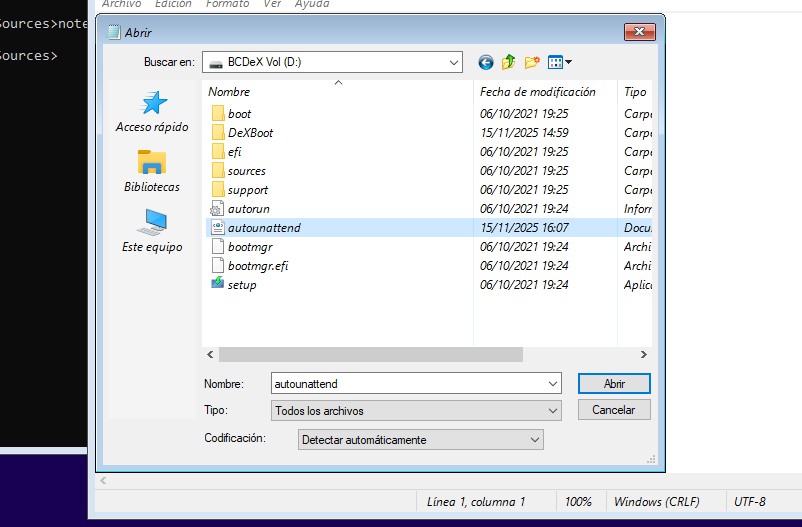Click the Abrir button
Image resolution: width=802 pixels, height=527 pixels.
point(614,384)
